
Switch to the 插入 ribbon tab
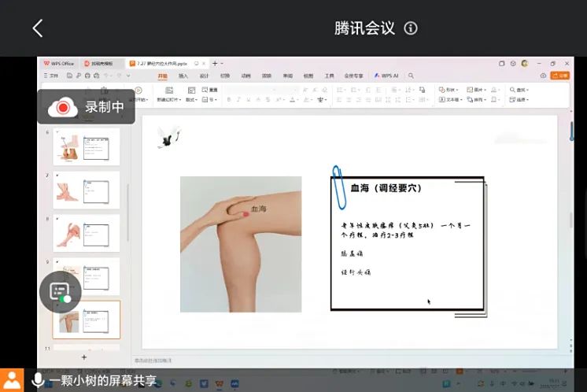183,76
